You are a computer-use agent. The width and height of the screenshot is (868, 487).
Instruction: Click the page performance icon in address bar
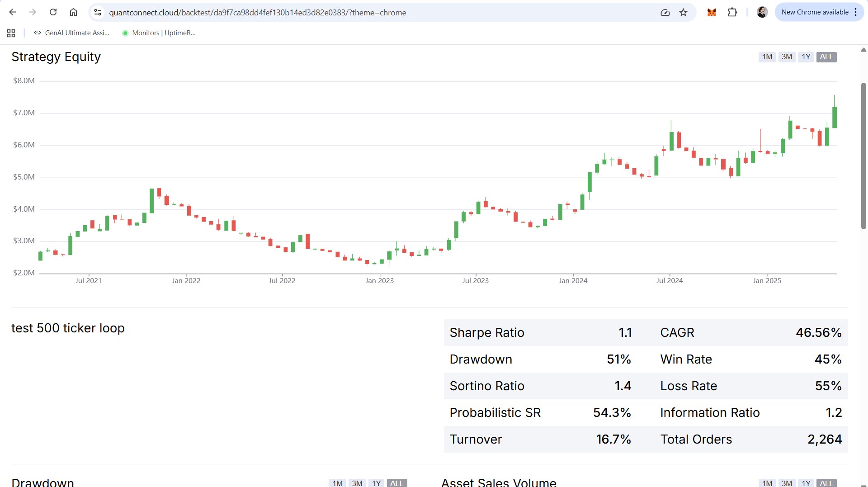(x=665, y=12)
